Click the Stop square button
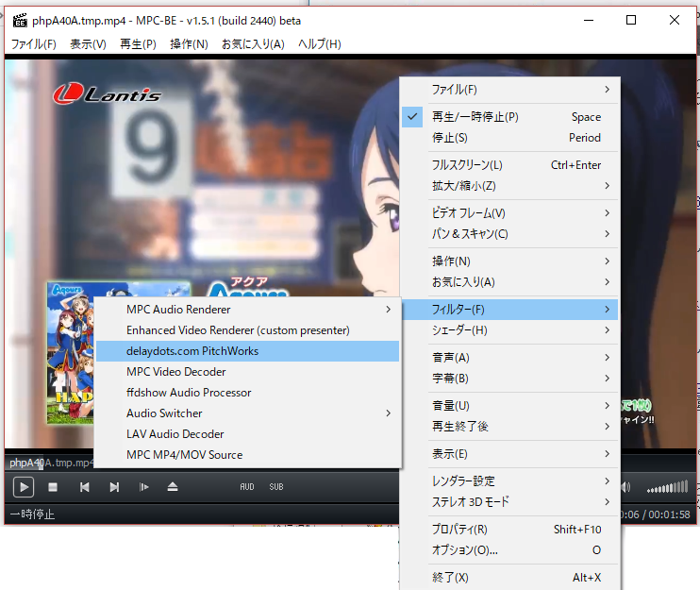Screen dimensions: 700x590 [53, 487]
